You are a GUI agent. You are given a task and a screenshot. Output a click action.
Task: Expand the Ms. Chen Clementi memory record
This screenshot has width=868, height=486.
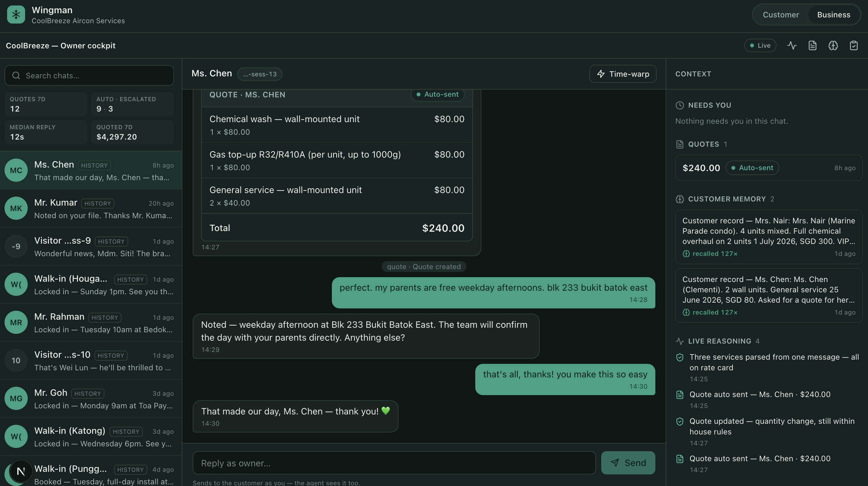pyautogui.click(x=768, y=296)
